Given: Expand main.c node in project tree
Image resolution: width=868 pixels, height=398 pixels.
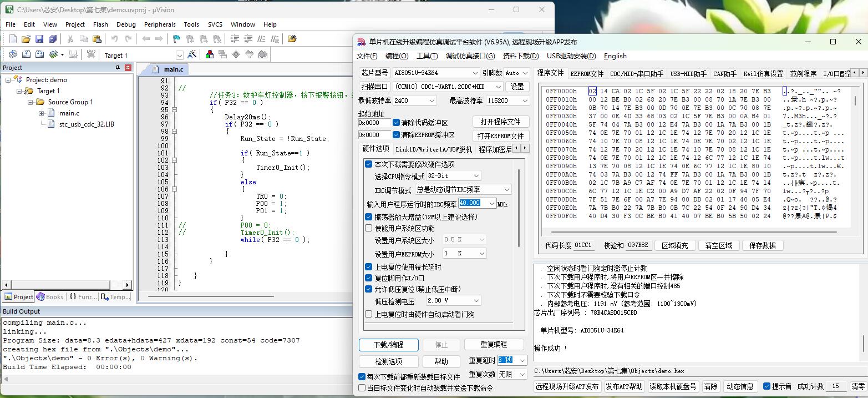Looking at the screenshot, I should (42, 113).
